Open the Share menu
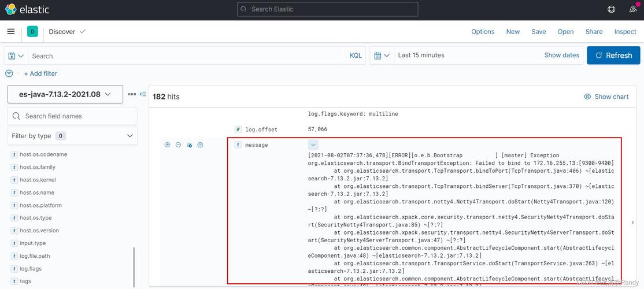644x289 pixels. 594,32
